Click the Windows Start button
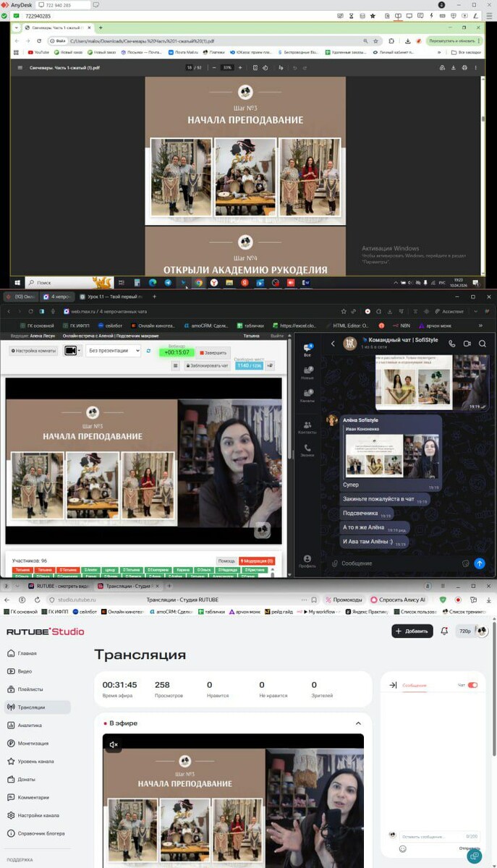497x868 pixels. coord(17,282)
